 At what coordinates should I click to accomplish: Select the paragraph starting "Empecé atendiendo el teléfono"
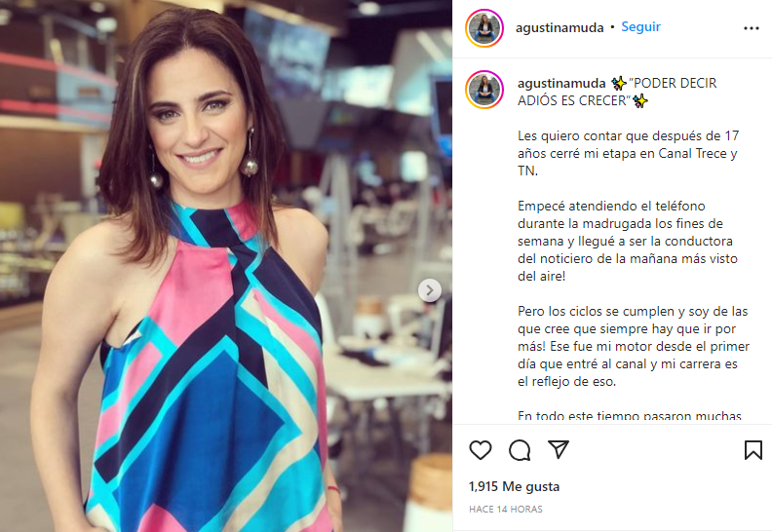coord(628,241)
